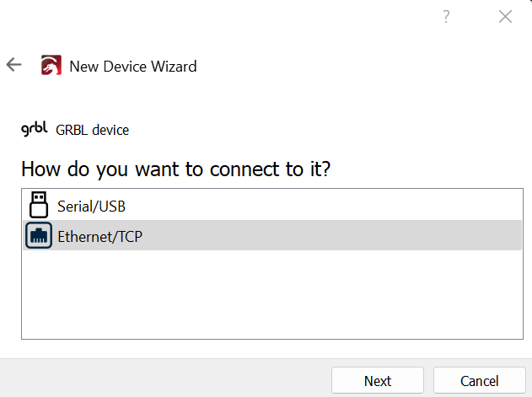Click the New Device Wizard title

(133, 66)
